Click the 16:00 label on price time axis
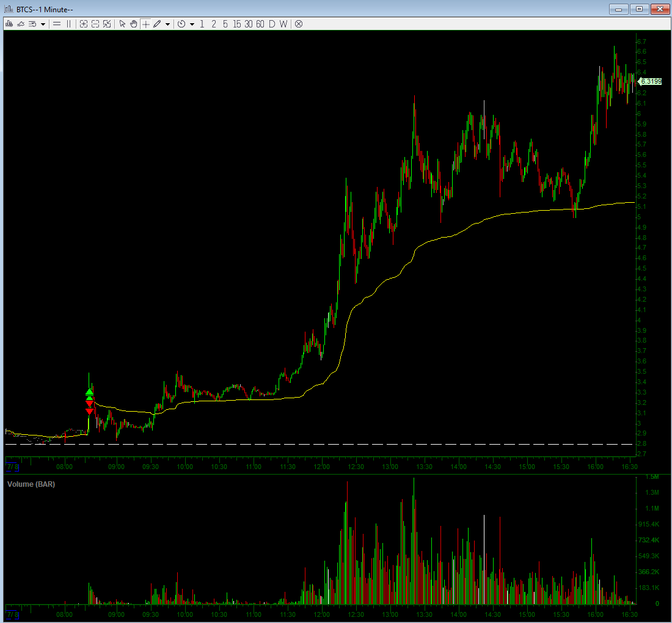 (595, 467)
